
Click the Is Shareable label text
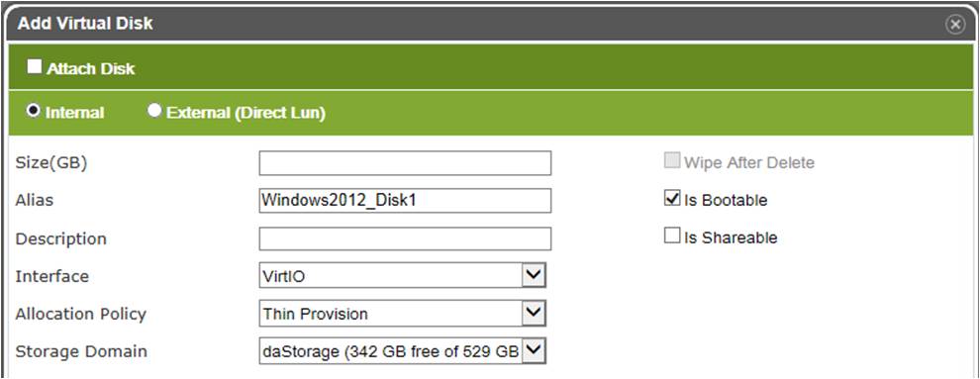[x=731, y=237]
